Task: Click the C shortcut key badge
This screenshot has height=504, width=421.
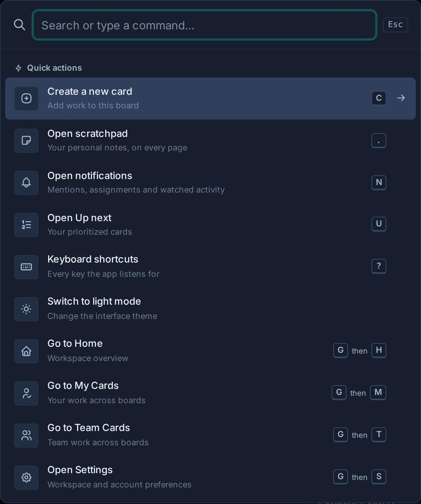Action: pos(379,98)
